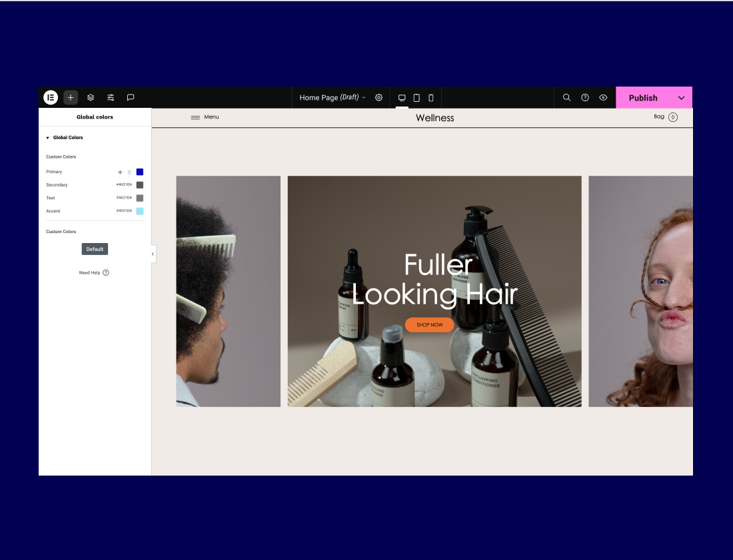This screenshot has width=733, height=560.
Task: Switch to desktop view mode
Action: 402,98
